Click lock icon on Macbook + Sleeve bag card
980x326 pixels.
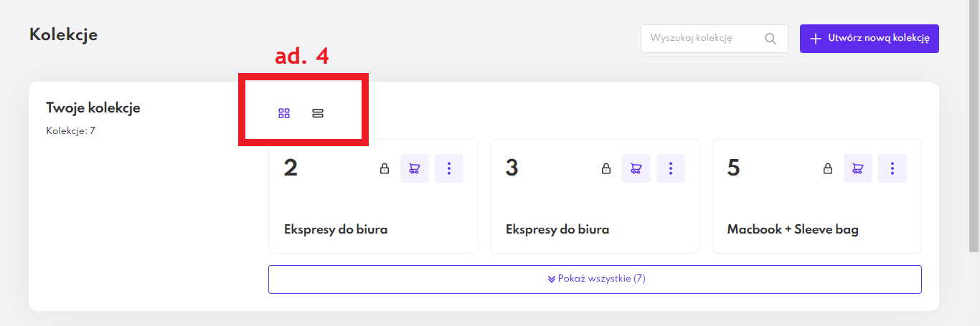click(828, 168)
